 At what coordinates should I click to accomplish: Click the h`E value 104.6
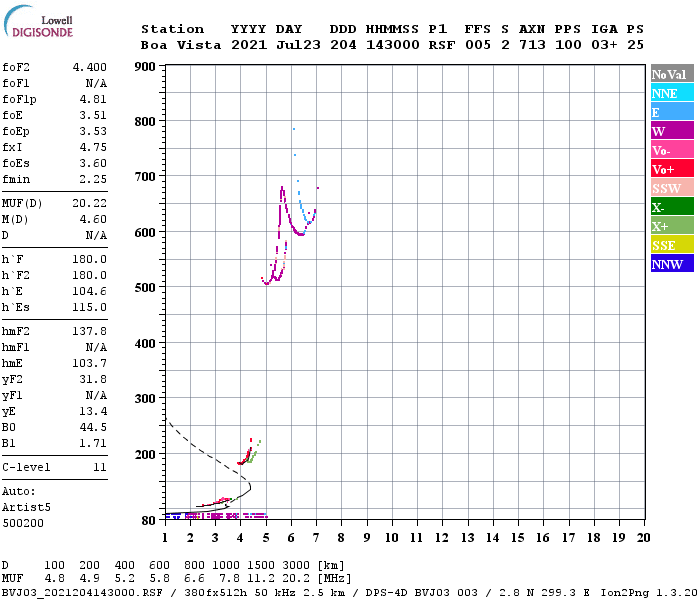[x=90, y=291]
